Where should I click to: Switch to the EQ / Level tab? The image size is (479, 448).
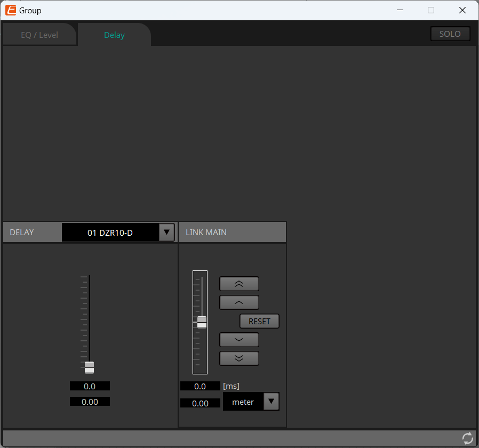pyautogui.click(x=39, y=35)
